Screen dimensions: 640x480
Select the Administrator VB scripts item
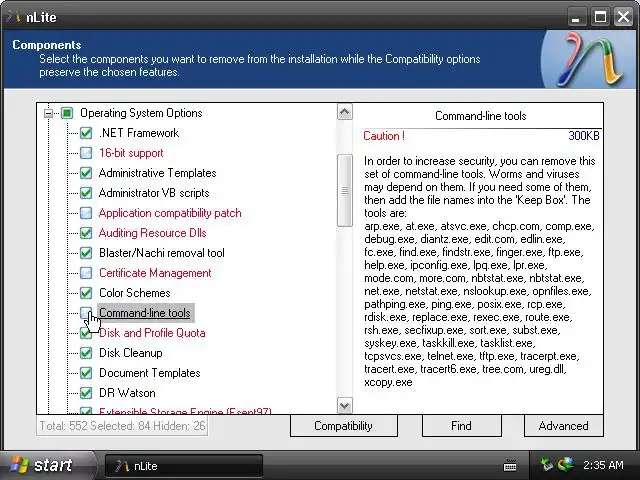tap(154, 193)
